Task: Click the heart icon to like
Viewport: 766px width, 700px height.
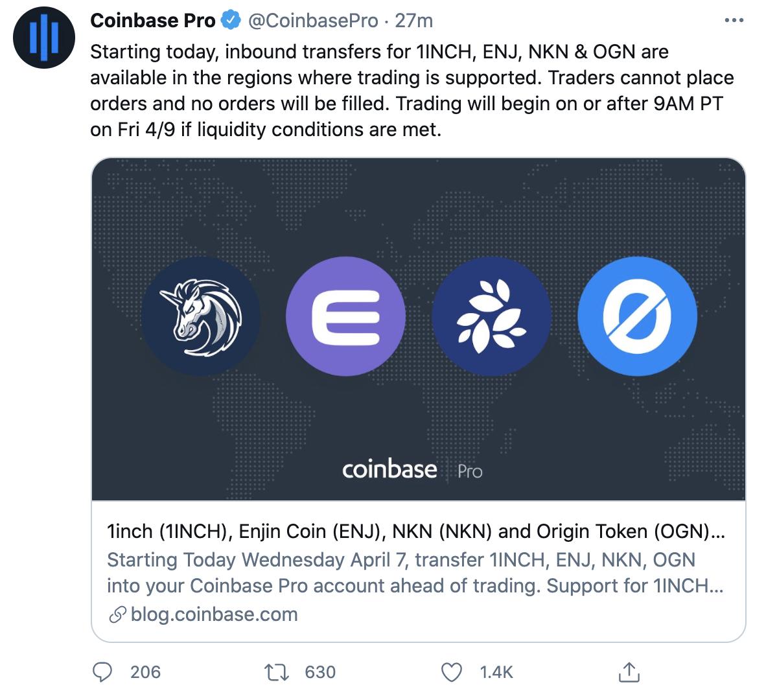Action: [454, 672]
